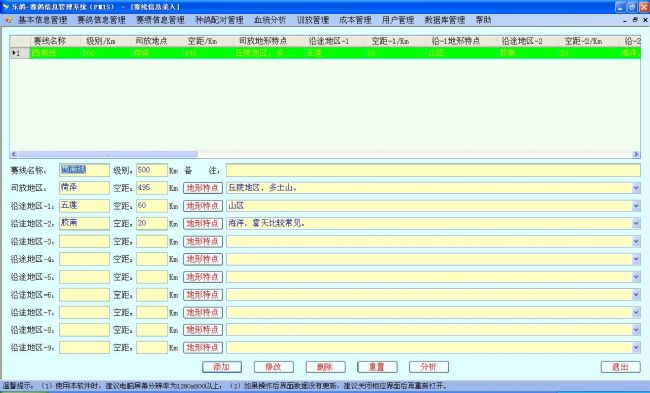This screenshot has width=650, height=393.
Task: Click the 分析 button
Action: pos(429,367)
